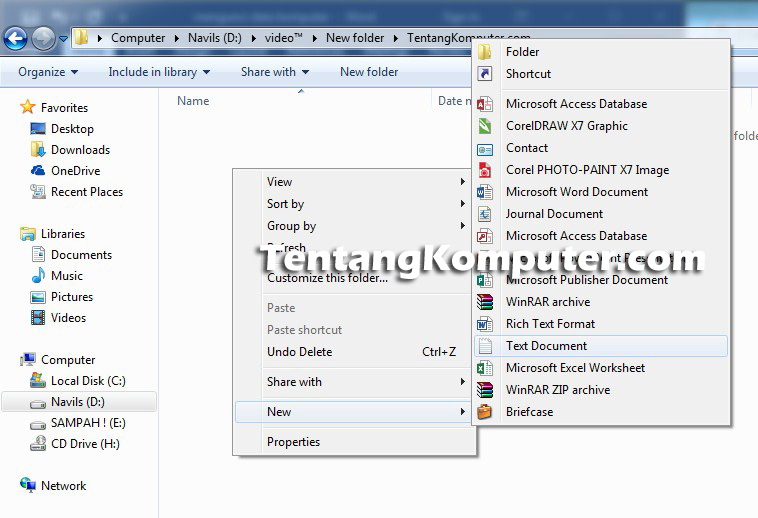758x518 pixels.
Task: Select Navils (D:) drive
Action: pyautogui.click(x=77, y=402)
